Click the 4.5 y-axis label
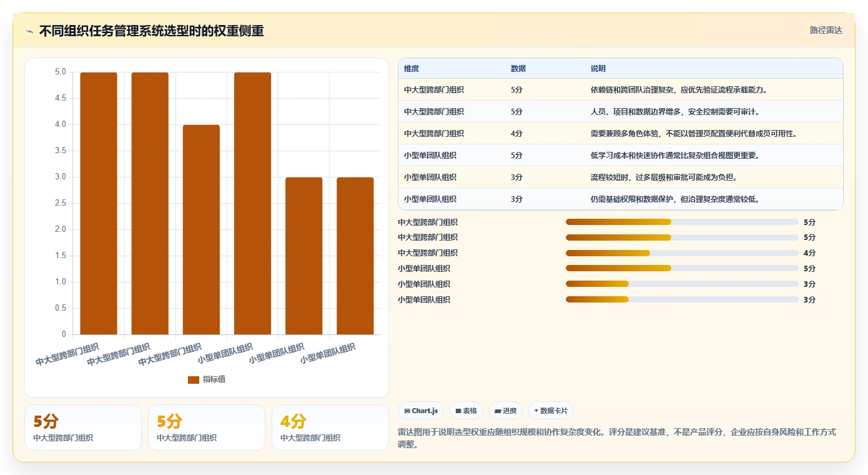 pos(60,98)
